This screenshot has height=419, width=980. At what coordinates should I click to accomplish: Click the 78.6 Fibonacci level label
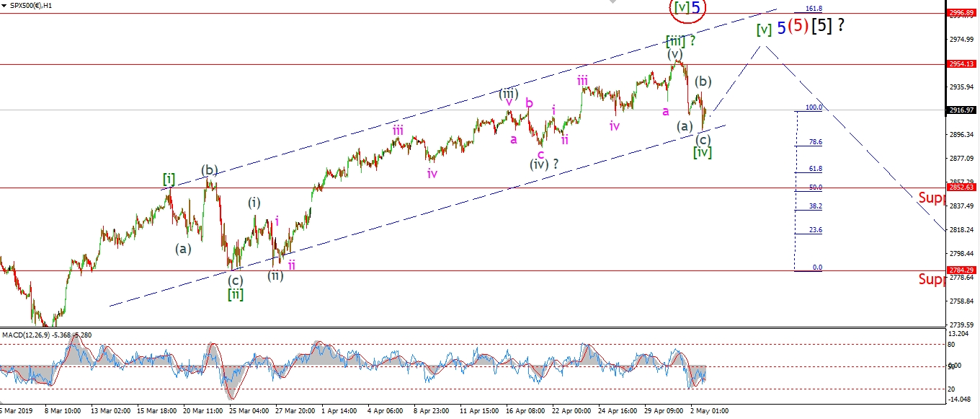(x=816, y=142)
